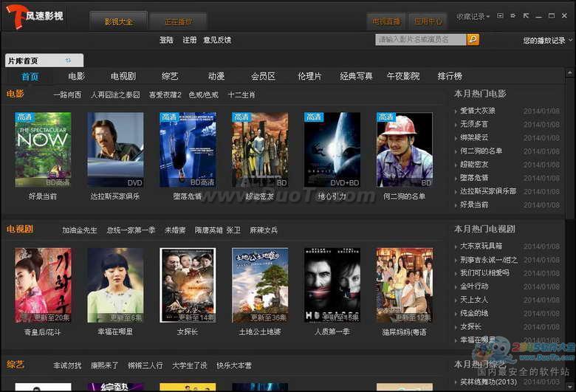Select the 片库首页 page tab
576x392 pixels.
(x=44, y=61)
